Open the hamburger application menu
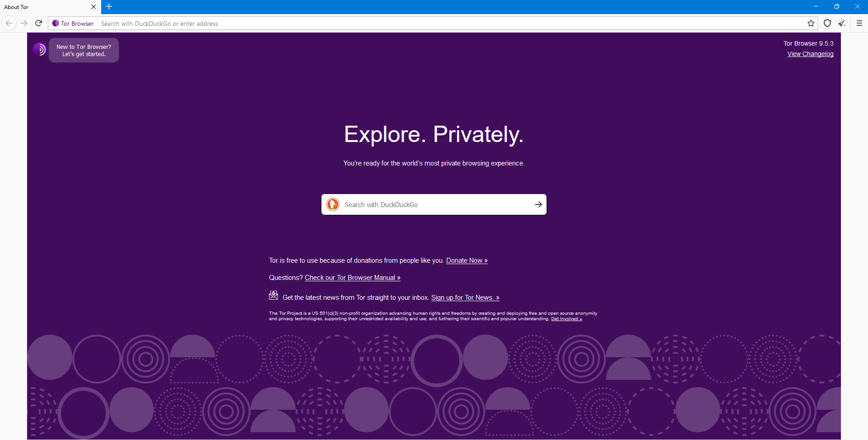 coord(859,23)
